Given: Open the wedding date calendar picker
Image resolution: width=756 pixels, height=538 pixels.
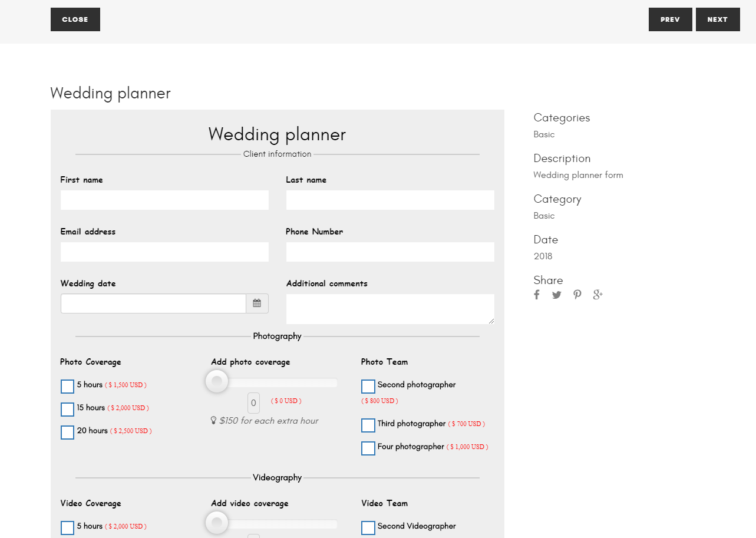Looking at the screenshot, I should pos(257,303).
